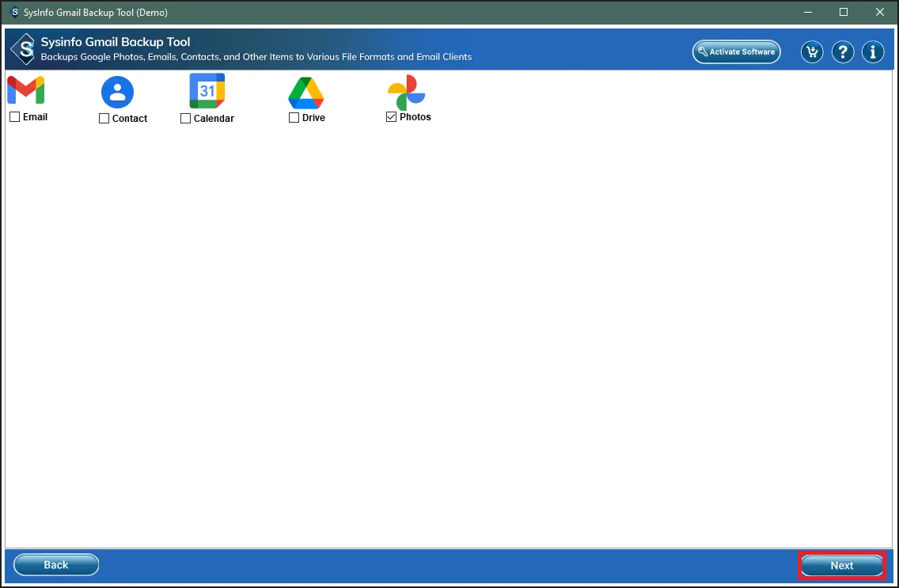Viewport: 899px width, 588px height.
Task: Enable the Calendar checkbox
Action: click(x=185, y=119)
